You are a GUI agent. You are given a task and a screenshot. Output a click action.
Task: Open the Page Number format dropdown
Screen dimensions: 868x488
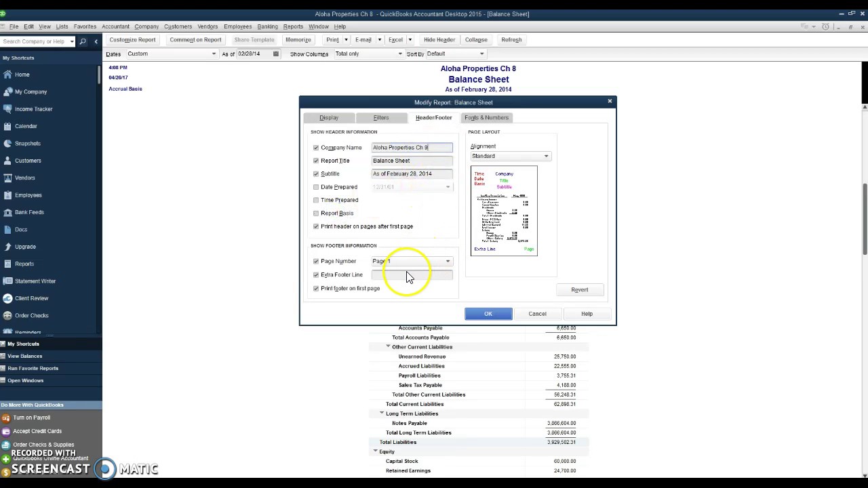(x=412, y=261)
